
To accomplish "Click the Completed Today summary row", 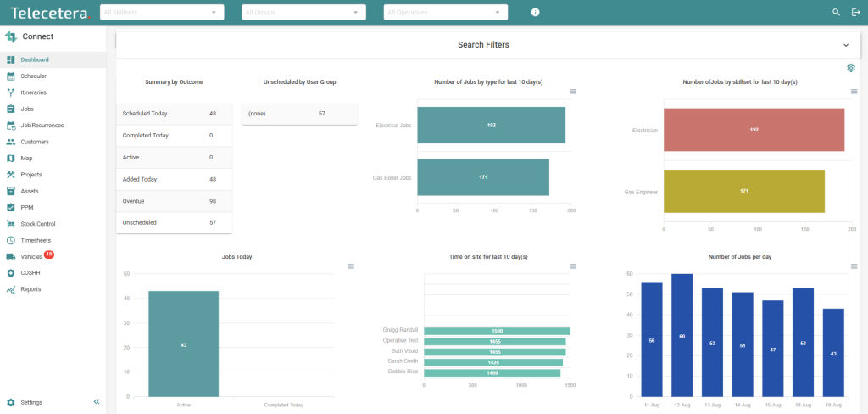I will click(175, 136).
